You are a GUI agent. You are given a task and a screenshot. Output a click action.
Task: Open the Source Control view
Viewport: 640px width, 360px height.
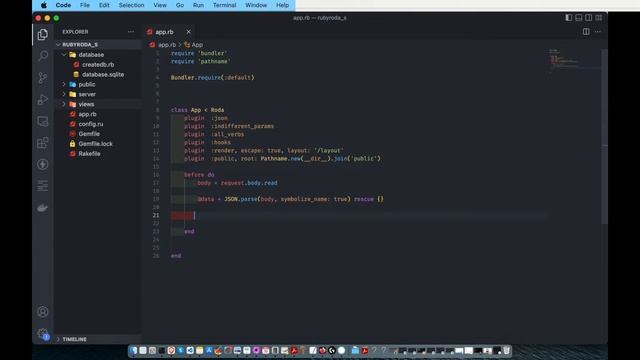43,78
